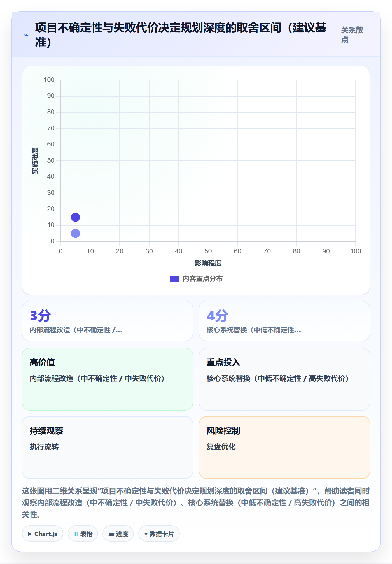Select the 高价值 quadrant card
392x564 pixels.
108,379
